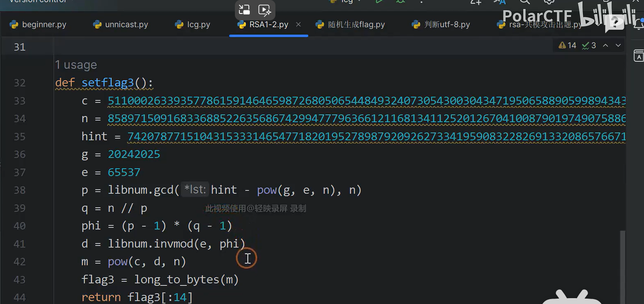Click the recorder window-swap icon
Image resolution: width=644 pixels, height=304 pixels.
tap(244, 10)
